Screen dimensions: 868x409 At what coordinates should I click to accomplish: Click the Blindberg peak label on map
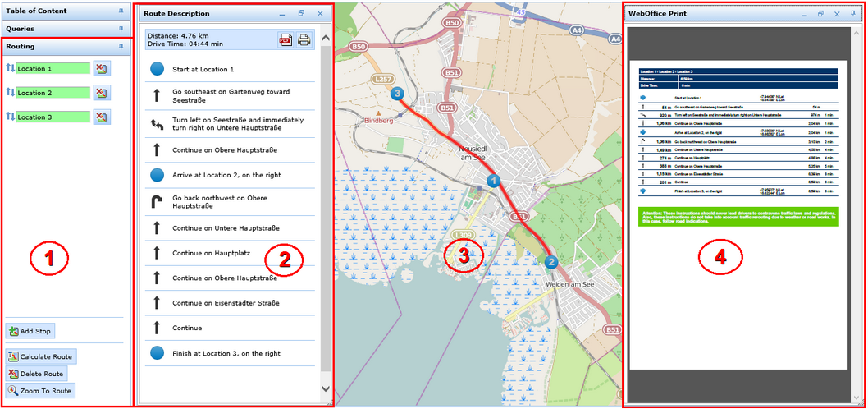(x=379, y=120)
